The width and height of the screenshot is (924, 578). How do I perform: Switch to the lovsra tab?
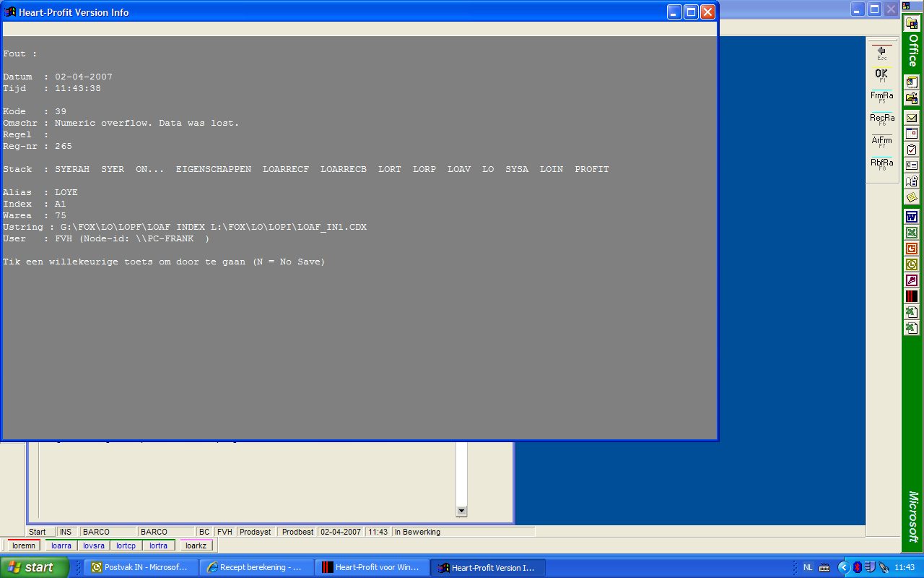coord(94,545)
